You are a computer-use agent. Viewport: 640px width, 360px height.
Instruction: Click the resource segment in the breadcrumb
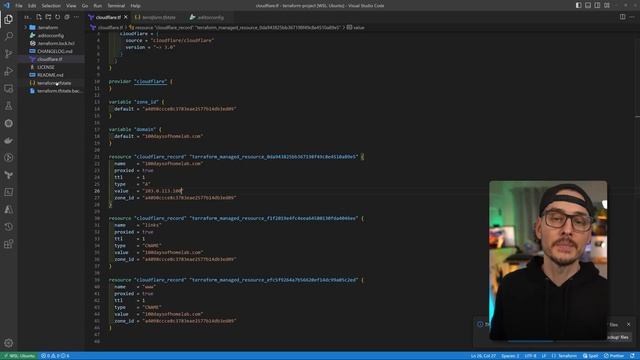click(x=235, y=27)
